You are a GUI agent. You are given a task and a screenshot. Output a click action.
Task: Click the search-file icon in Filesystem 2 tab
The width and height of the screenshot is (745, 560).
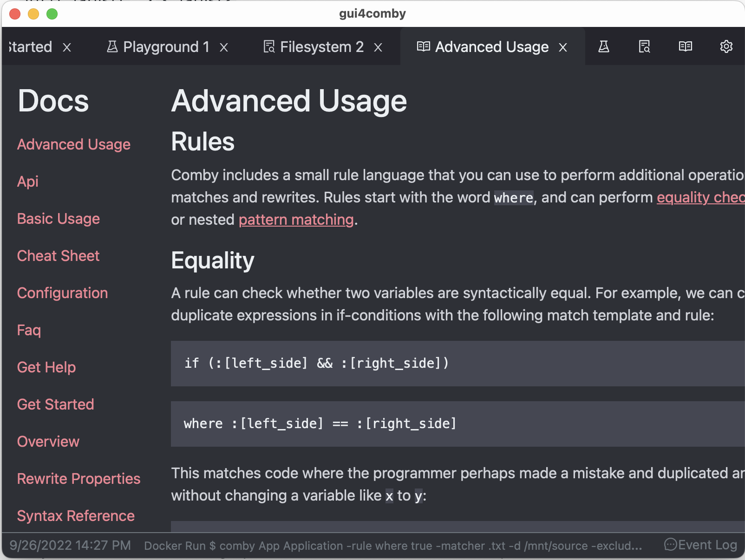[x=269, y=46]
